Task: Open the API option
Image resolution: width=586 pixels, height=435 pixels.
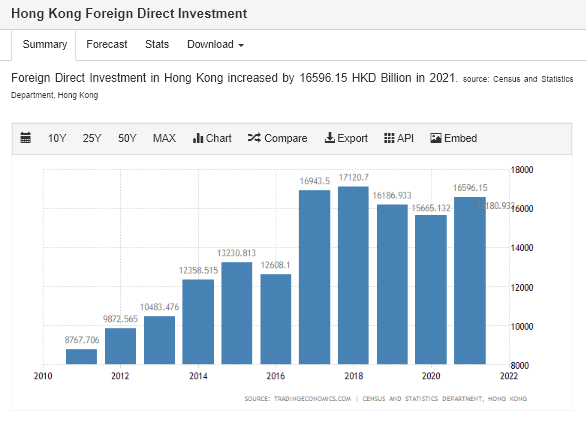Action: point(399,138)
